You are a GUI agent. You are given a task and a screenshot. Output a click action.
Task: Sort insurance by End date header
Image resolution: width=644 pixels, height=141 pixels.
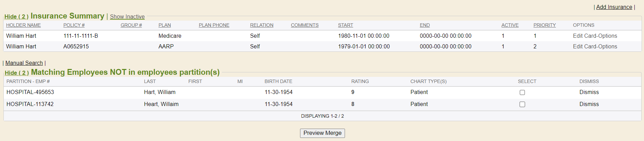pyautogui.click(x=425, y=25)
